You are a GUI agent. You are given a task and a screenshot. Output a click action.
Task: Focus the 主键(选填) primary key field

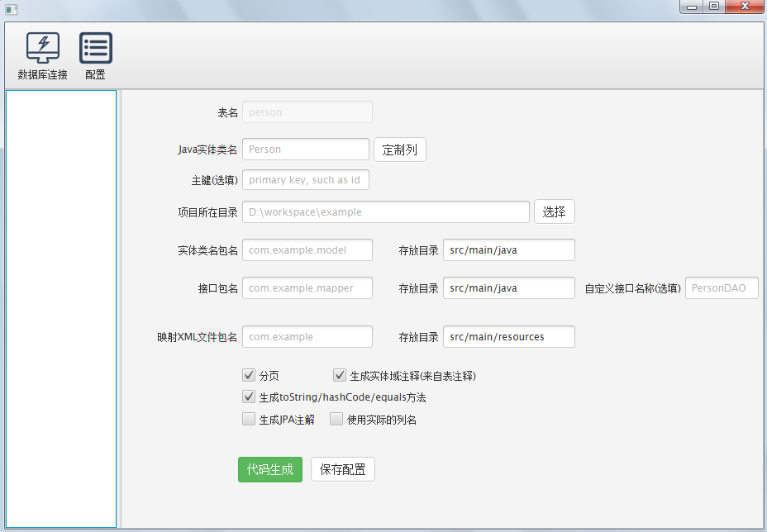(x=306, y=180)
